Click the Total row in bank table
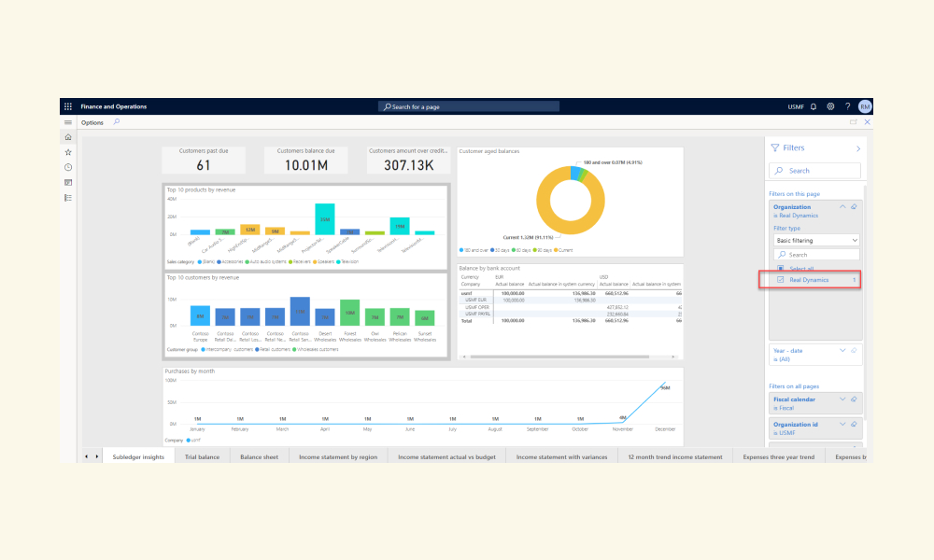Screen dimensions: 934x560 click(571, 321)
